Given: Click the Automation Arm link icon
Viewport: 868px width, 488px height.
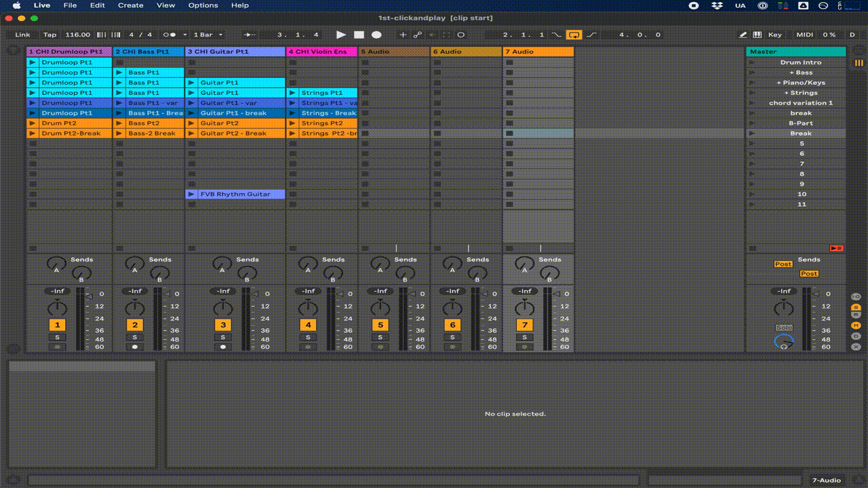Looking at the screenshot, I should [x=418, y=35].
